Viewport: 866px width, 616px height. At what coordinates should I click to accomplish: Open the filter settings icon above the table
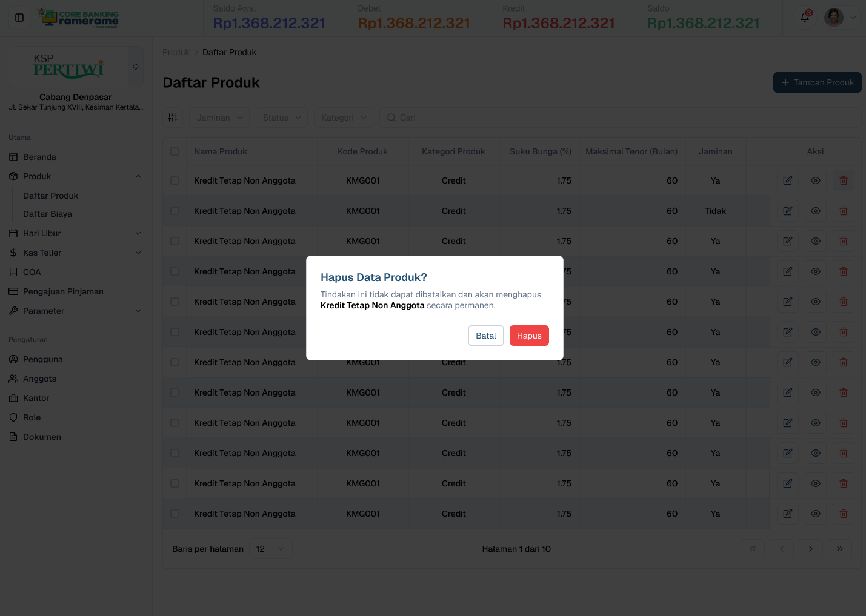point(173,117)
